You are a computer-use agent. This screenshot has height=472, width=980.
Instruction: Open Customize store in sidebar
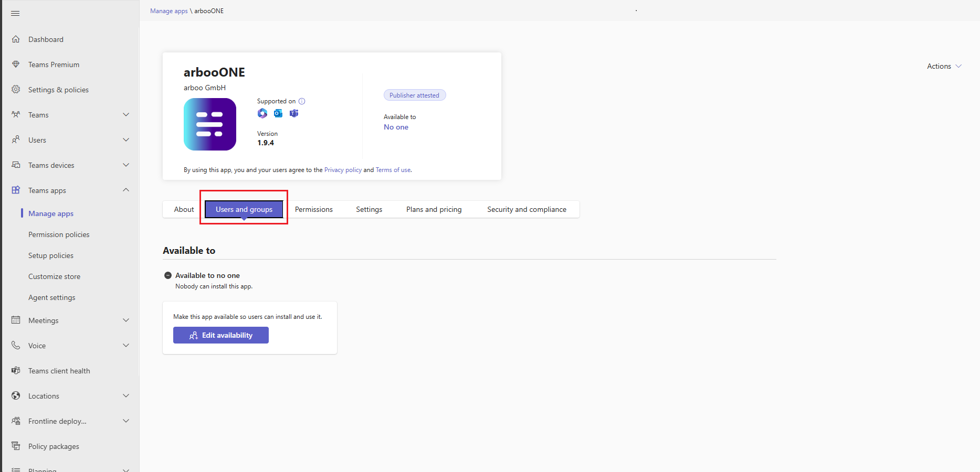click(55, 276)
